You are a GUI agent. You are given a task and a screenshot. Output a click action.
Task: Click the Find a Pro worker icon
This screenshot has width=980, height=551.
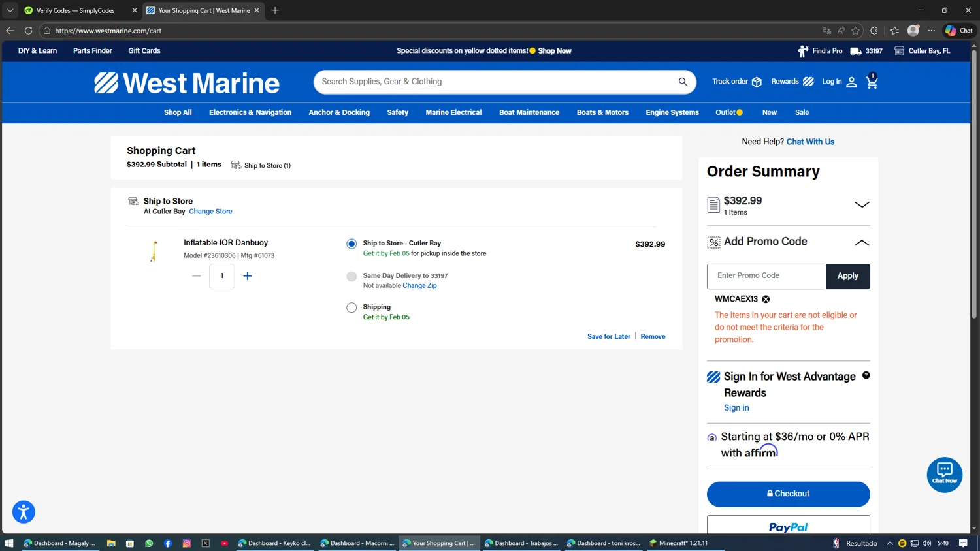pyautogui.click(x=803, y=51)
